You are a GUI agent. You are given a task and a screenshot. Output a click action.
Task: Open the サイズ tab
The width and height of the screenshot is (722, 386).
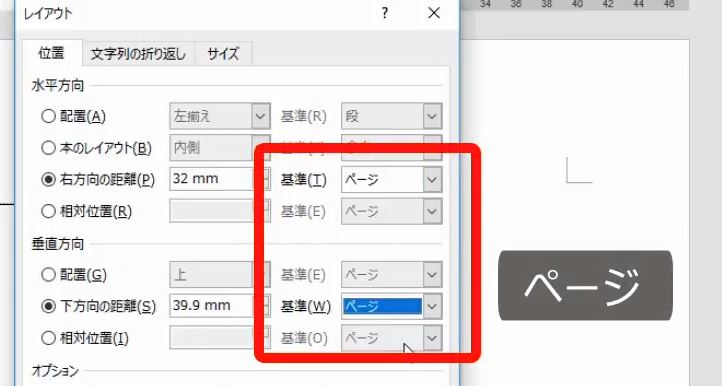(223, 54)
